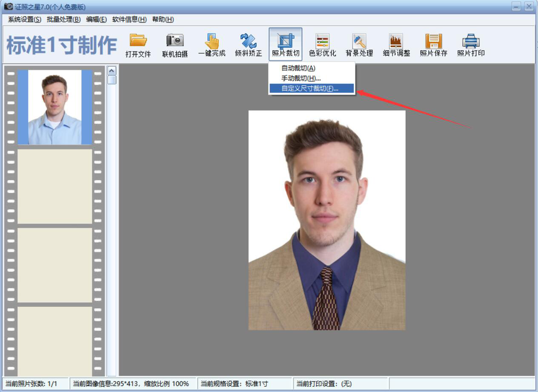Open the 批量处理(B) menu
538x392 pixels.
63,20
